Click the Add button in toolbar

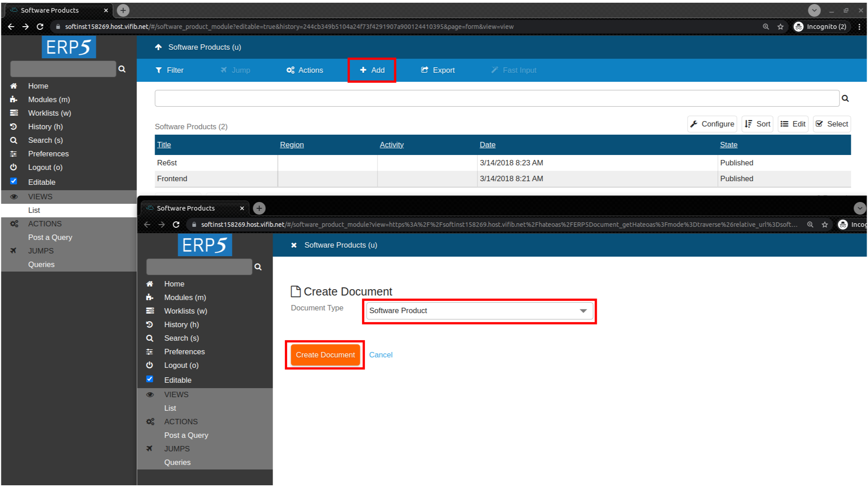tap(372, 70)
